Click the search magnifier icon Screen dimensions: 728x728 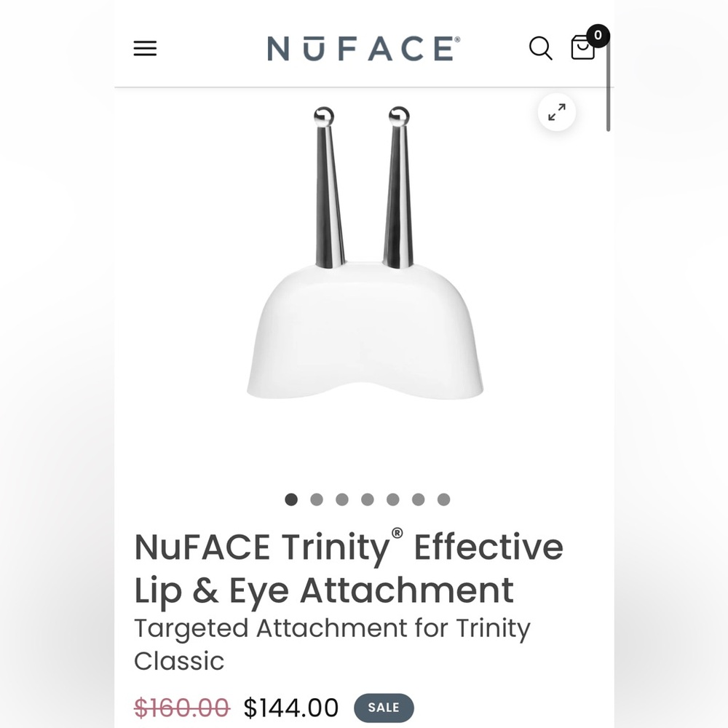coord(540,49)
